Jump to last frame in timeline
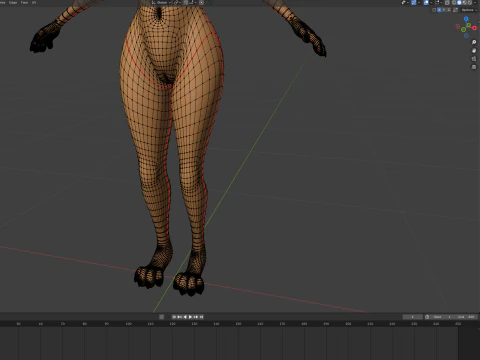This screenshot has width=480, height=360. 201,317
